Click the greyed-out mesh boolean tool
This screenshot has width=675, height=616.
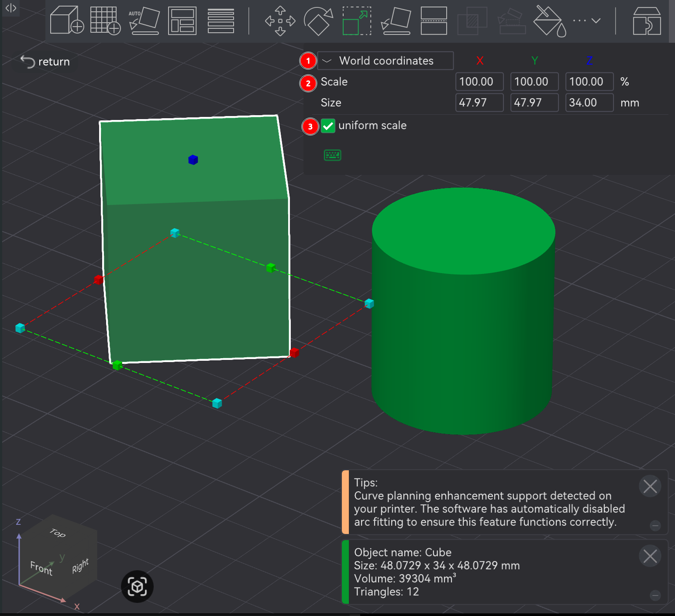point(472,21)
